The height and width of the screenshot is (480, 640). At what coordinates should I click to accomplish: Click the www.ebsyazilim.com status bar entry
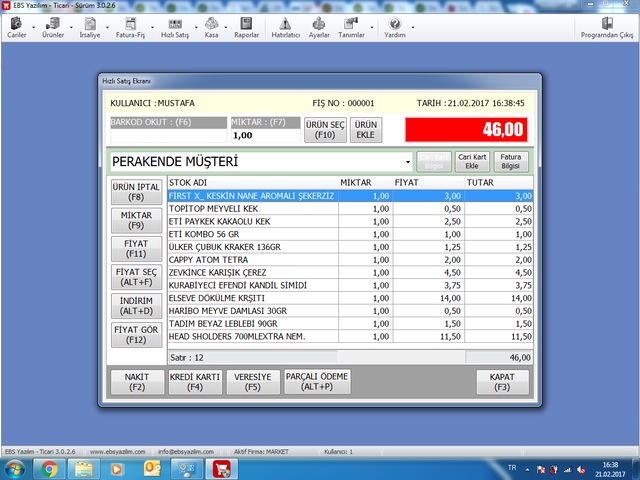(118, 451)
